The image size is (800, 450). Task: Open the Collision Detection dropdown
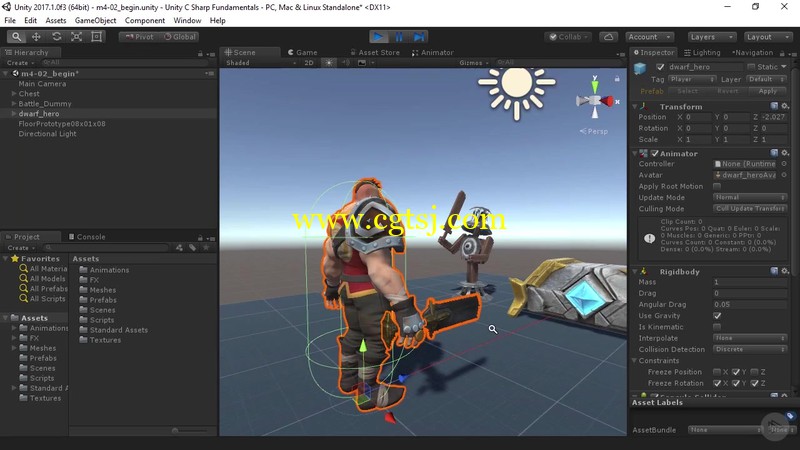click(749, 349)
